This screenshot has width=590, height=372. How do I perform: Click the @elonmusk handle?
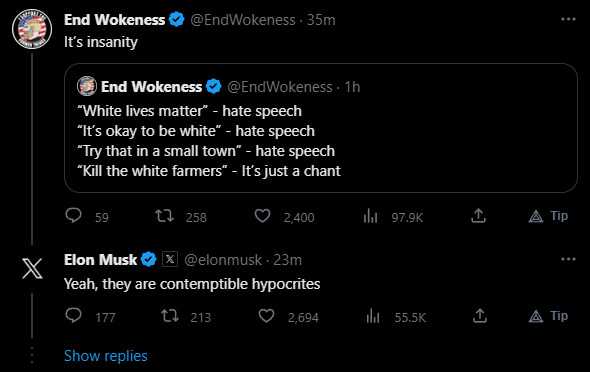[x=223, y=260]
